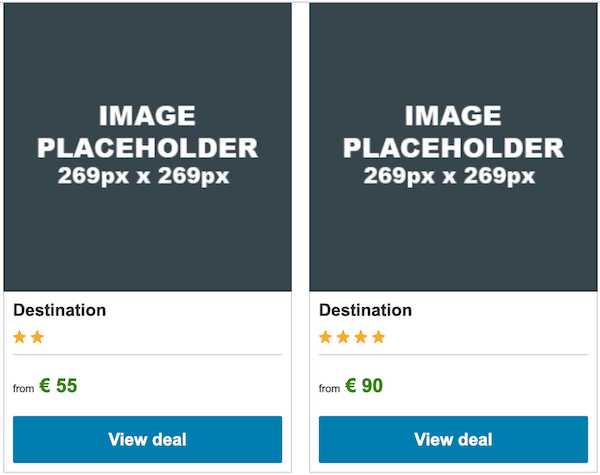The height and width of the screenshot is (475, 600).
Task: Click the 'from' label beside € 90
Action: pos(330,389)
